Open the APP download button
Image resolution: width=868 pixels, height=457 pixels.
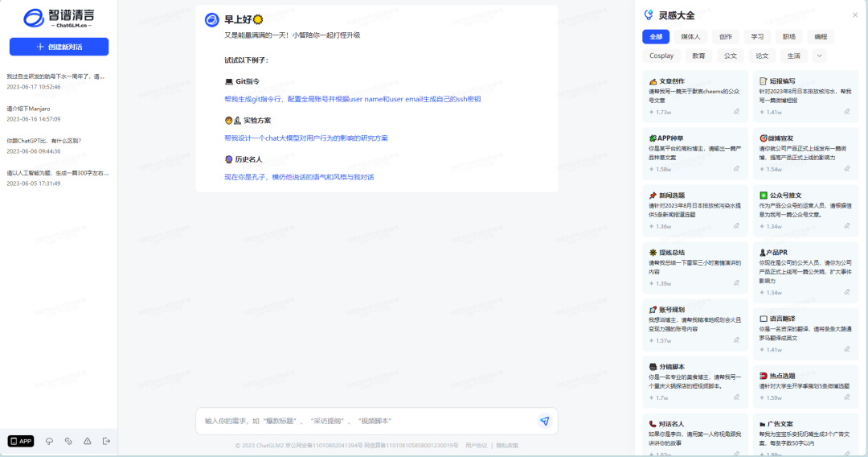point(21,441)
